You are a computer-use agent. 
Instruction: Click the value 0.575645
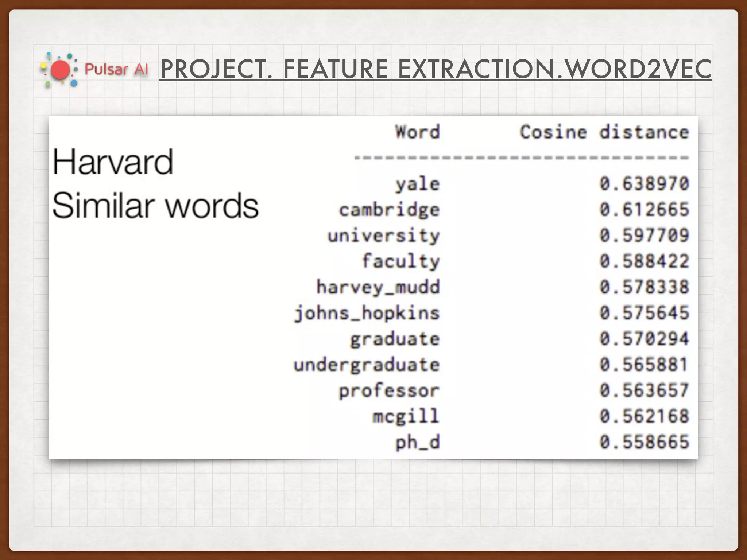click(x=644, y=312)
